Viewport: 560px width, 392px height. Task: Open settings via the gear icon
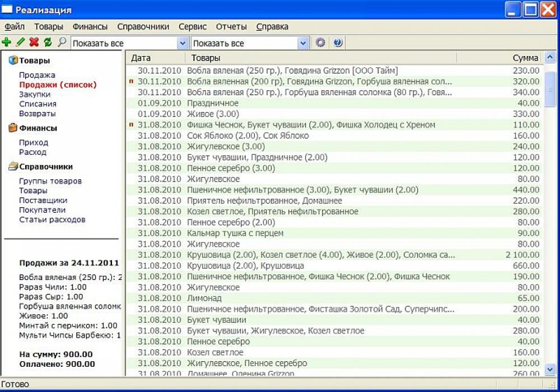320,42
